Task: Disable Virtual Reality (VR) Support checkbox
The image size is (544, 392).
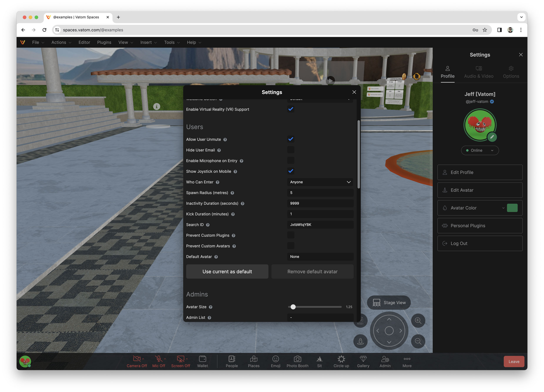Action: 290,109
